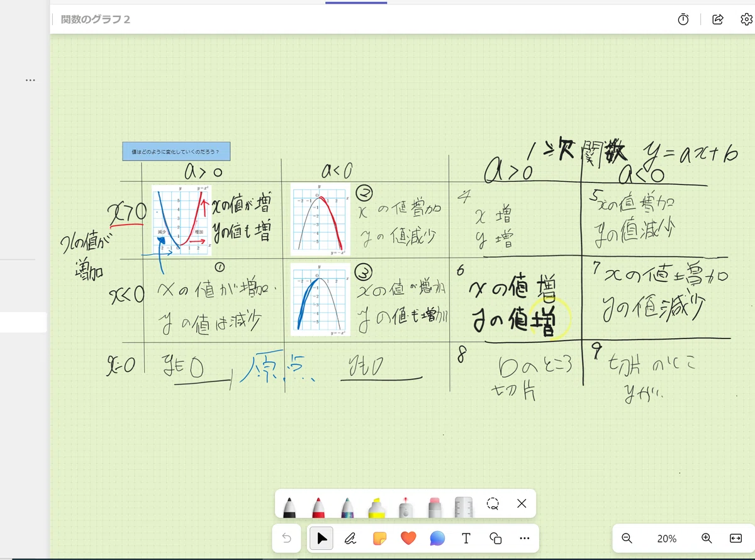
Task: Select the graph image beside circled 2
Action: pos(320,219)
